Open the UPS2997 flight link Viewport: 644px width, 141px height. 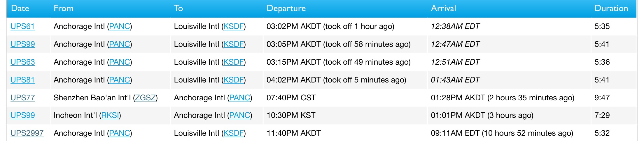(27, 133)
